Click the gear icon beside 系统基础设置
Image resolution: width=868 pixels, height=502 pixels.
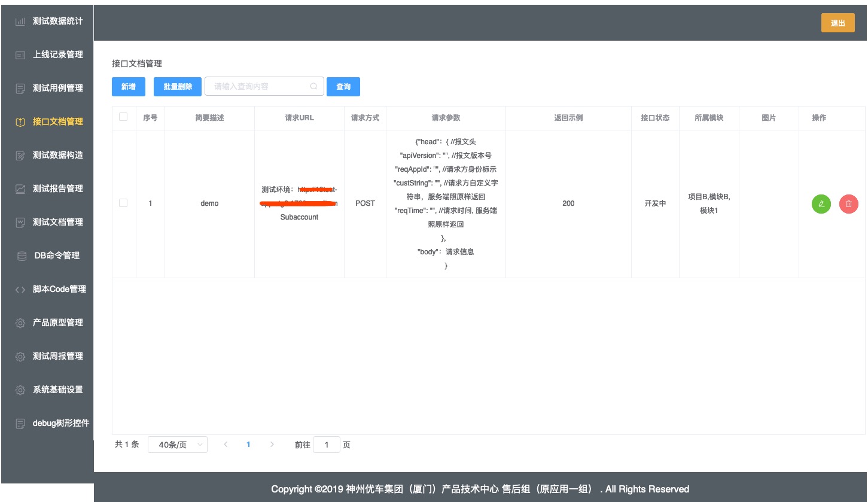(20, 390)
